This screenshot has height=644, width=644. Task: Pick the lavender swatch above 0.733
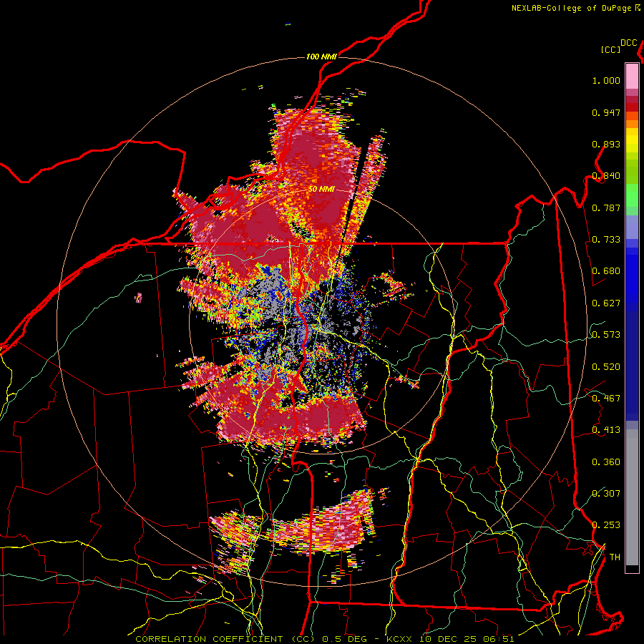click(632, 227)
